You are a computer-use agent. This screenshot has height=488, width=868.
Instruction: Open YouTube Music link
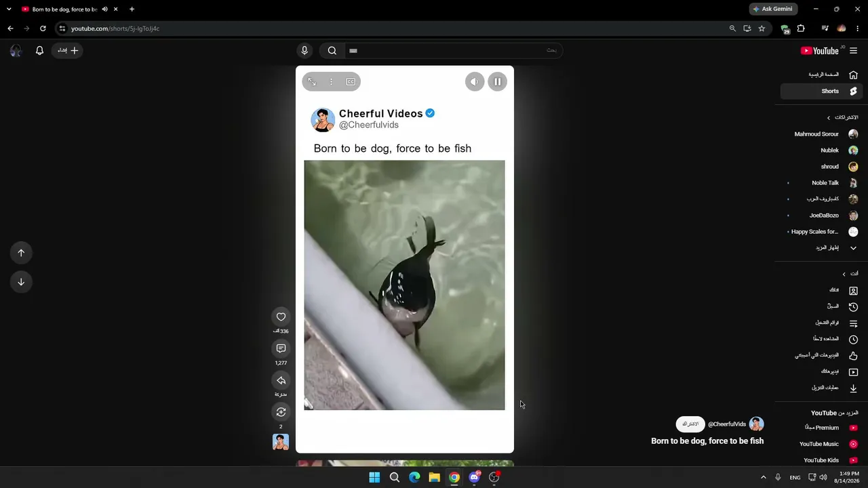pos(821,444)
